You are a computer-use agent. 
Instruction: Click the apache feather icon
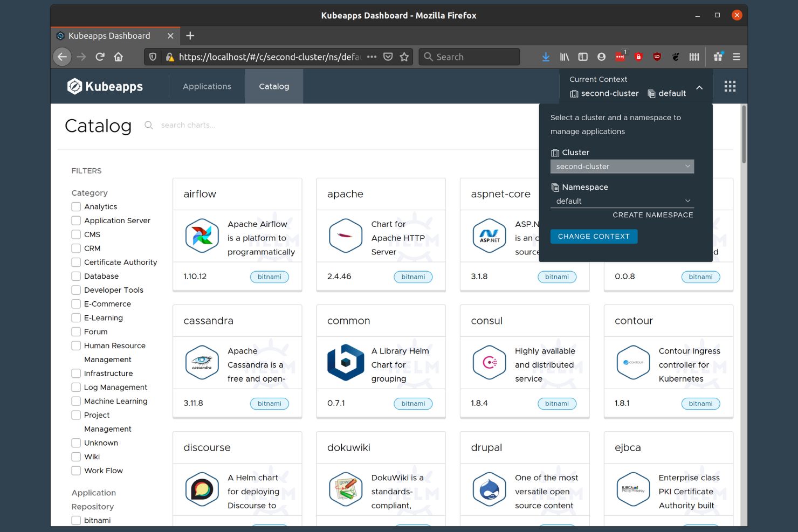click(346, 236)
